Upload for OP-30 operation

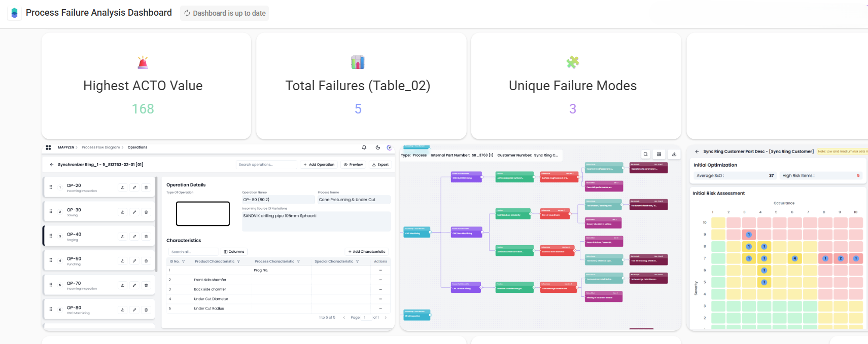[x=123, y=212]
